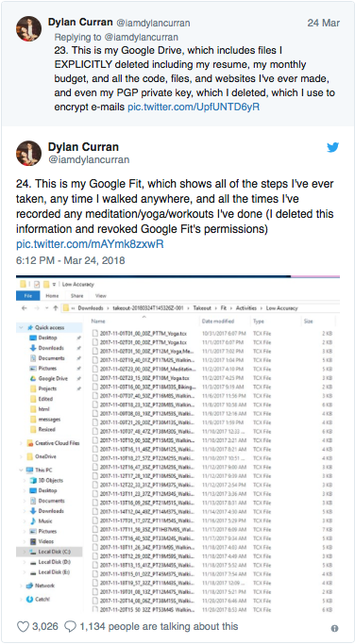Collapse the Quick access tree node
355x644 pixels.
coord(22,328)
